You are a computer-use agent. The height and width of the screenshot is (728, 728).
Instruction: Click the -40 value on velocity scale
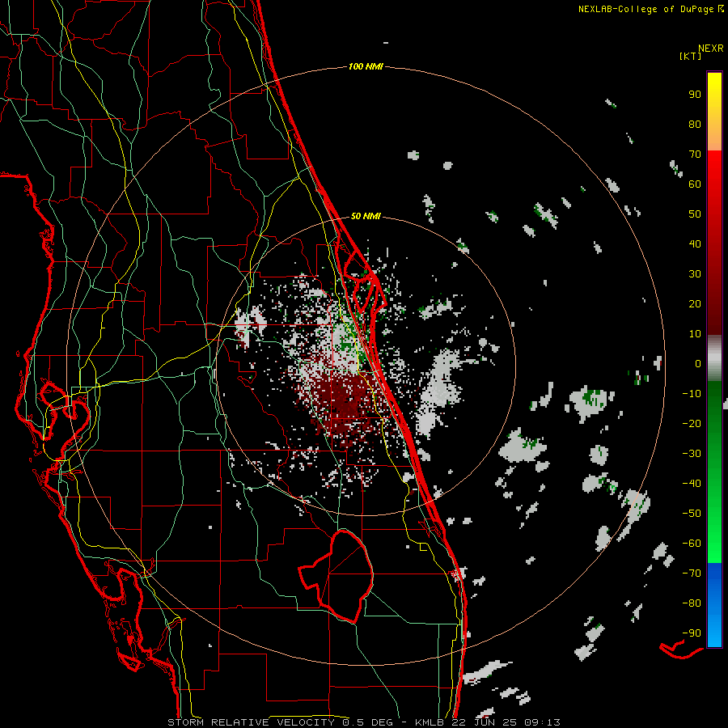[692, 484]
